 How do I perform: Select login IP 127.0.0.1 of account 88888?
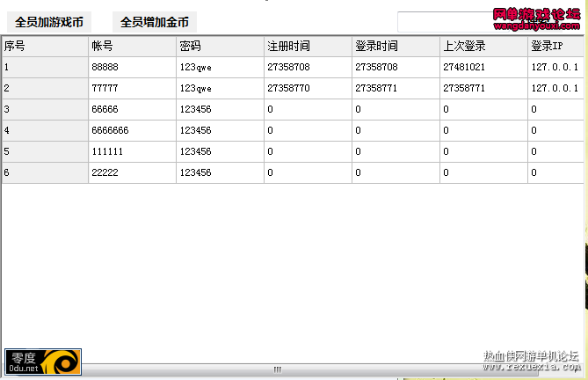click(x=556, y=68)
